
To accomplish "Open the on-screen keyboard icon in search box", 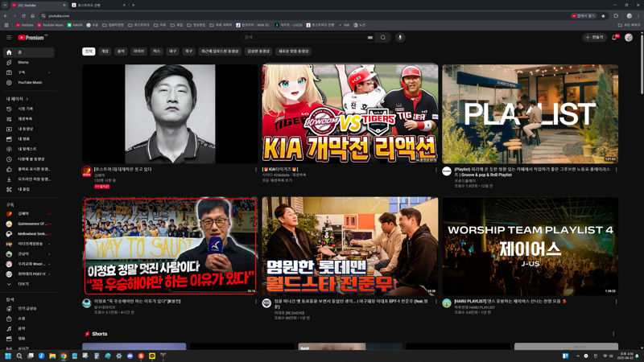I will (x=370, y=37).
